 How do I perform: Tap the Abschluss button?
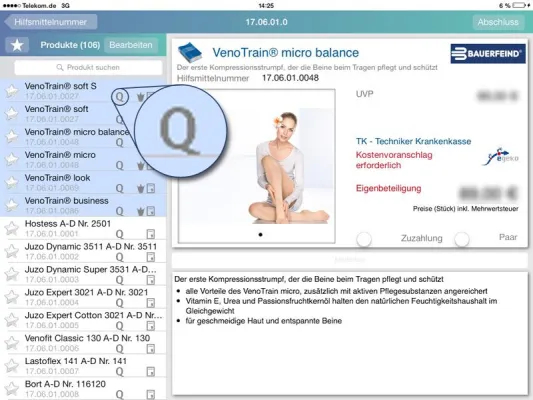pyautogui.click(x=498, y=22)
